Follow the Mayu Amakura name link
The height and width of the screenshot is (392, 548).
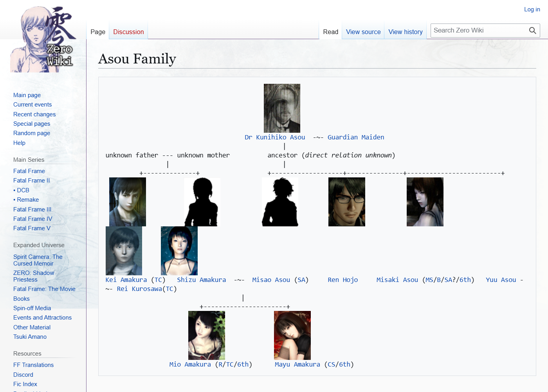point(297,364)
